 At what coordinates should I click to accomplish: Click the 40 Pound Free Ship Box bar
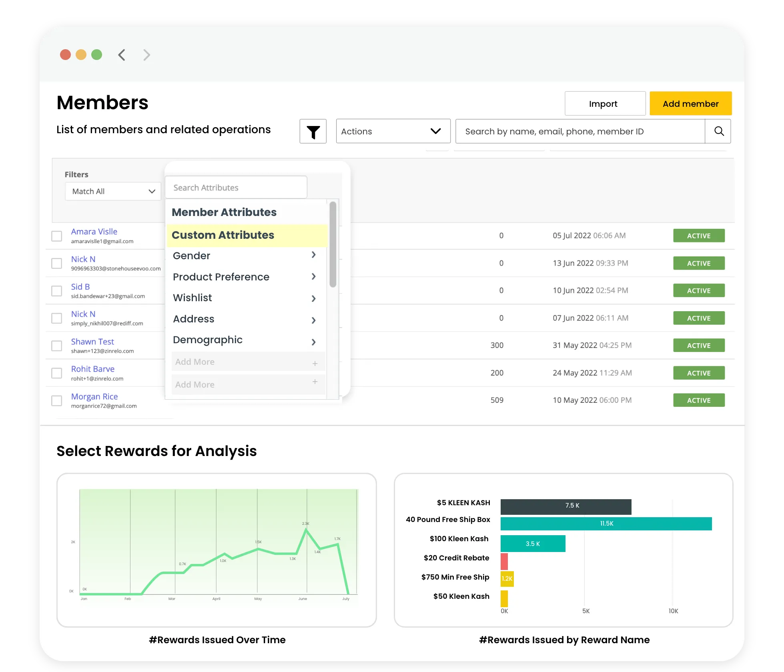(606, 524)
